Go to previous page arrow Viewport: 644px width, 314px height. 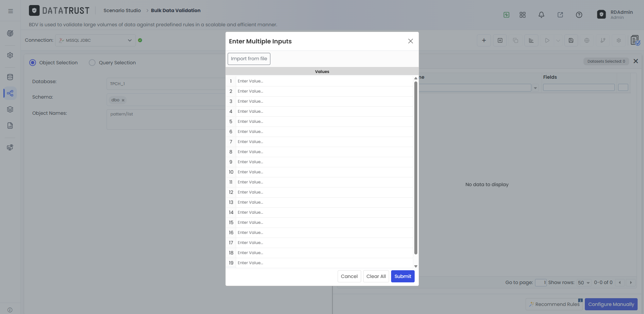(620, 283)
